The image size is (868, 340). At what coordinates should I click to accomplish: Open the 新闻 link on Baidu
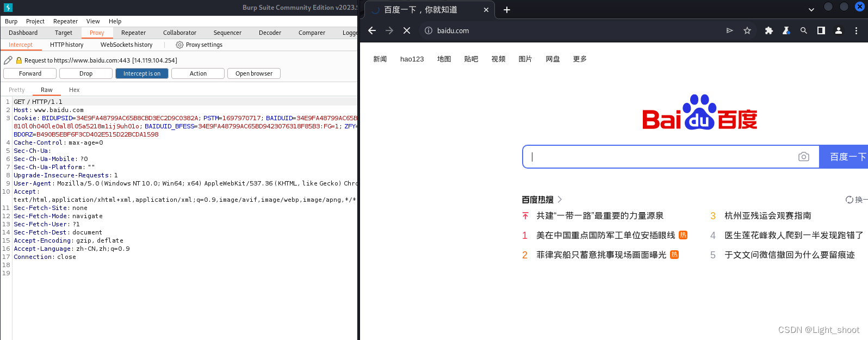pyautogui.click(x=380, y=59)
